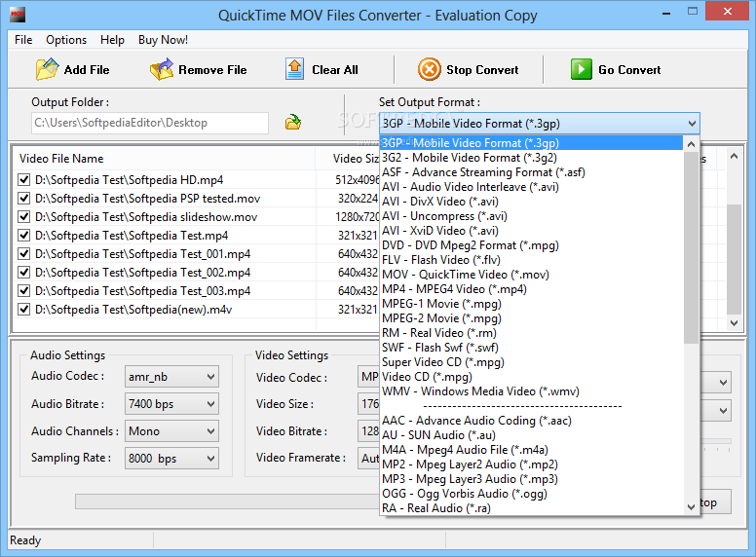756x557 pixels.
Task: Click the Add File folder icon
Action: pyautogui.click(x=47, y=69)
